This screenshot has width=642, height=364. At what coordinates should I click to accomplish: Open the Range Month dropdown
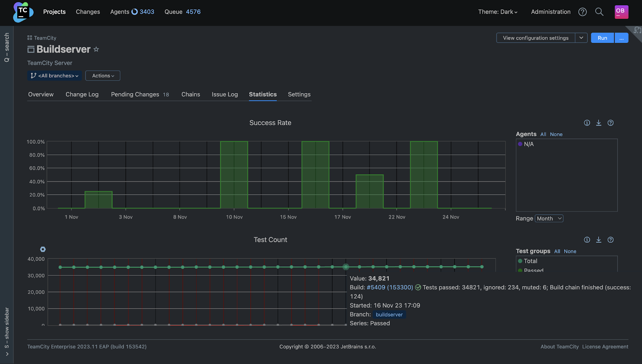click(549, 218)
